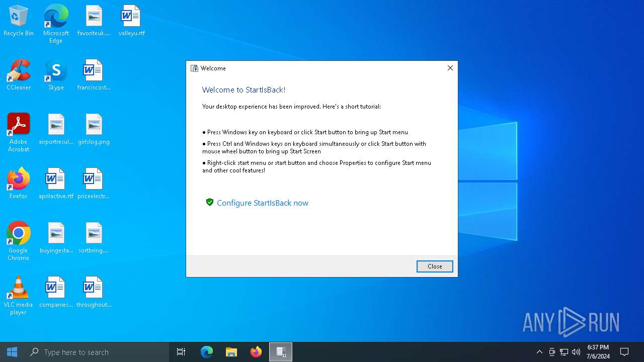Open Adobe Acrobat desktop shortcut

coord(19,133)
